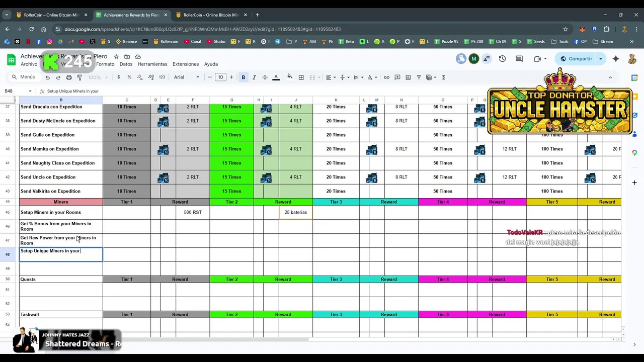This screenshot has width=644, height=362.
Task: Open the Ayuda menu
Action: click(x=211, y=64)
